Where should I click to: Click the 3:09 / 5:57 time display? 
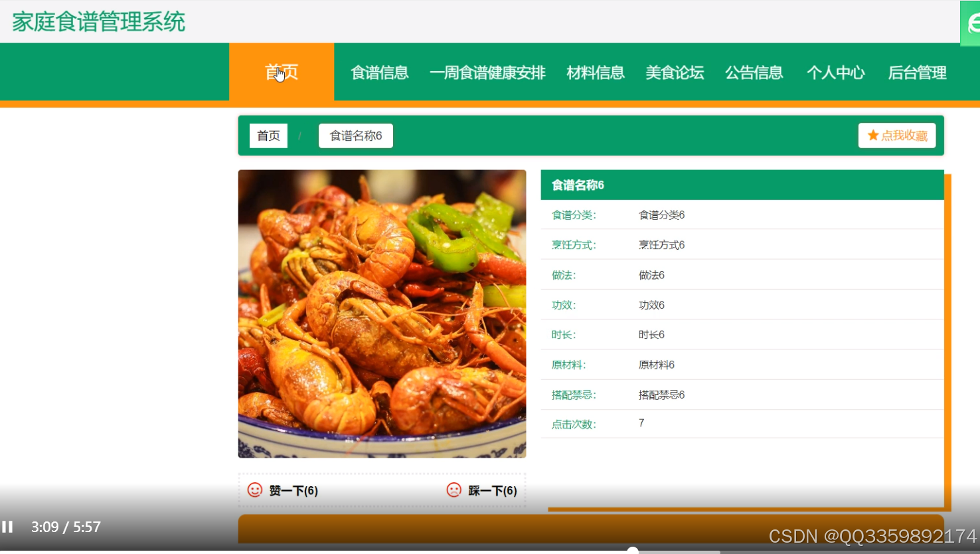pos(66,527)
